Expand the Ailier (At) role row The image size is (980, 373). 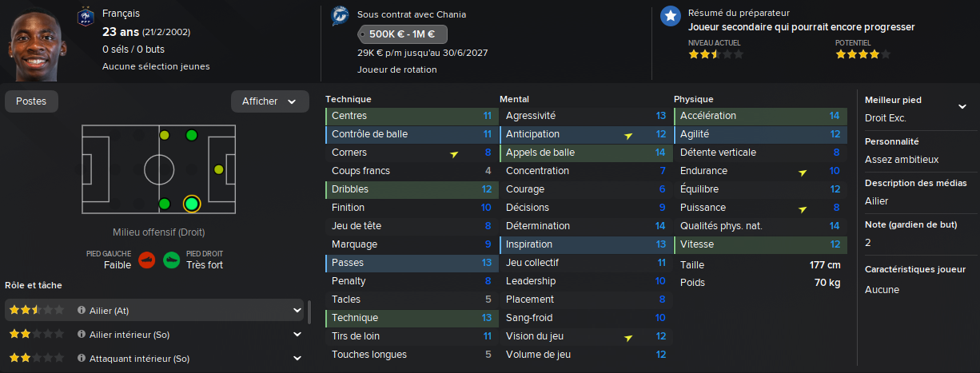coord(297,310)
